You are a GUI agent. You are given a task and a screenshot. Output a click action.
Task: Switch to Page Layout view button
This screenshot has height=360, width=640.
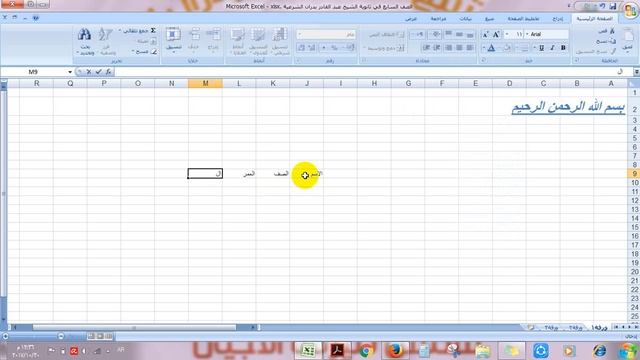coord(100,336)
